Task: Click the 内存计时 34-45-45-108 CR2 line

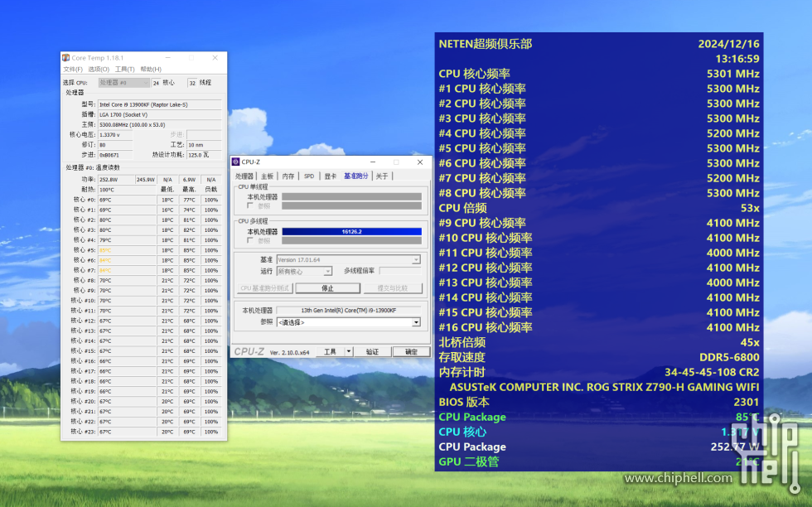Action: click(598, 372)
